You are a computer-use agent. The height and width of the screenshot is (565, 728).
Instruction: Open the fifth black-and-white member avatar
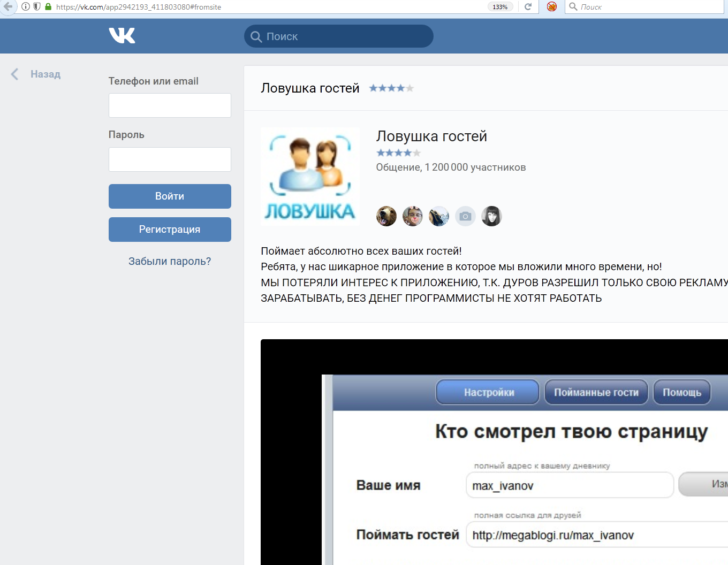point(491,216)
